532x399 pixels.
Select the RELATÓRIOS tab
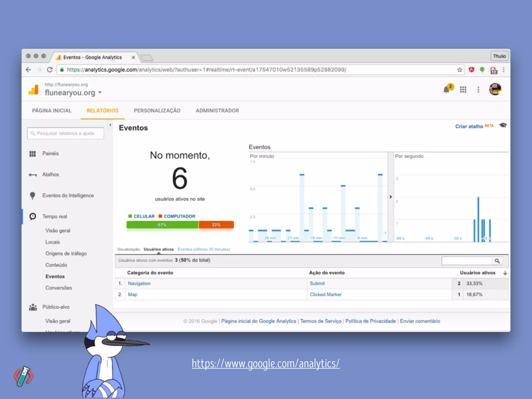[x=103, y=111]
